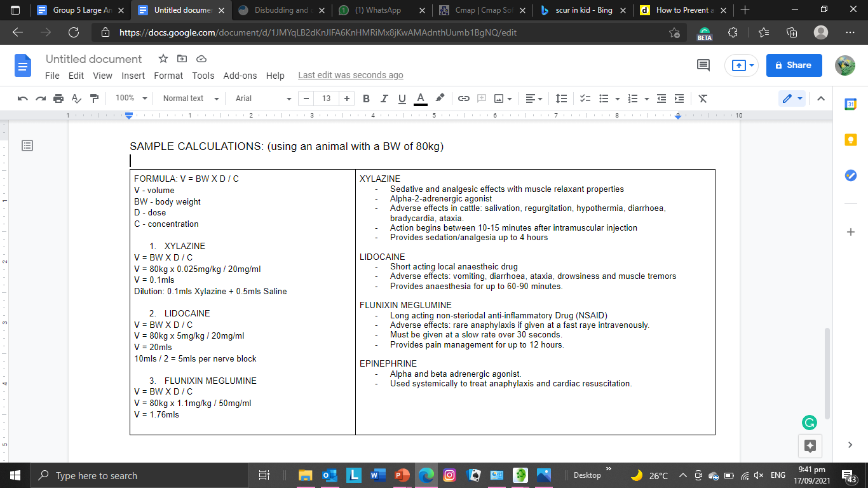868x488 pixels.
Task: View document status cloud icon
Action: tap(201, 58)
